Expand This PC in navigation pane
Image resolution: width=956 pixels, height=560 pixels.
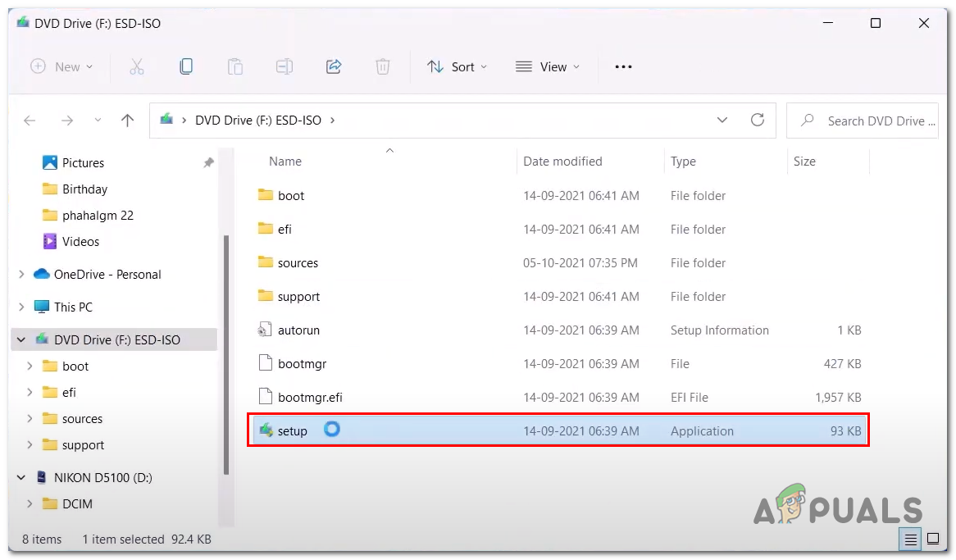click(x=21, y=307)
